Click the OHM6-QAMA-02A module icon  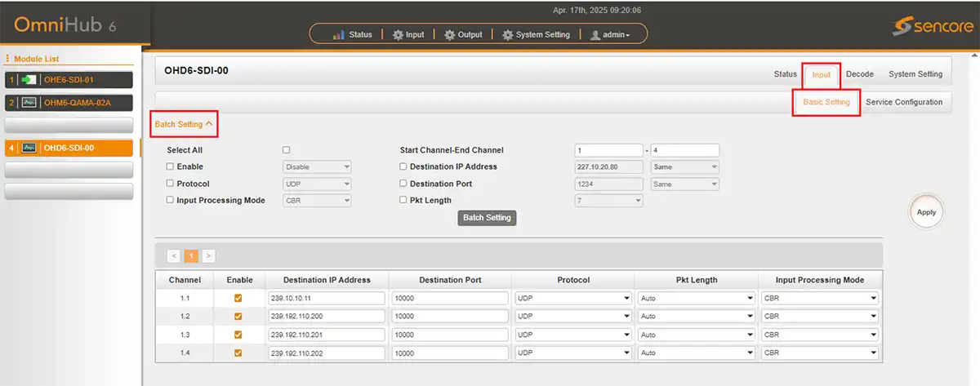tap(29, 102)
